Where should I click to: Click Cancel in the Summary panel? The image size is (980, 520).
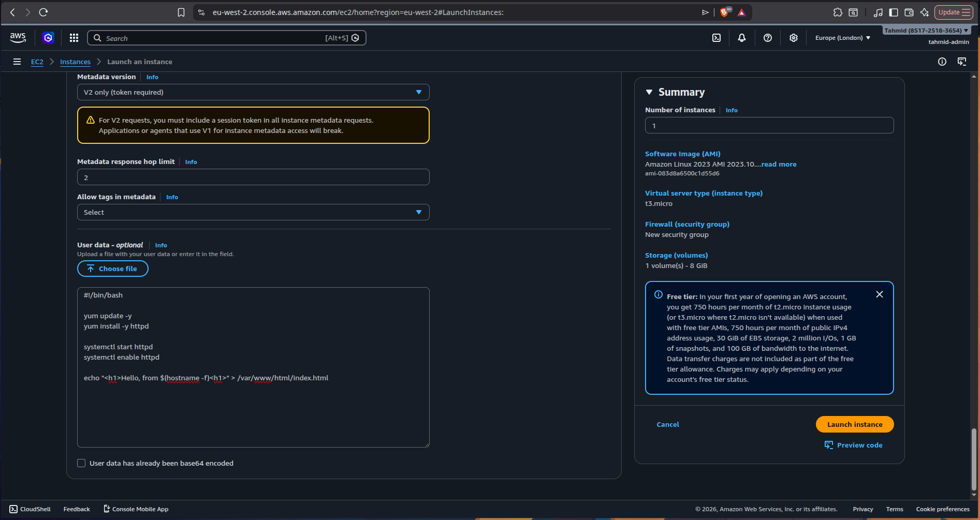coord(668,424)
